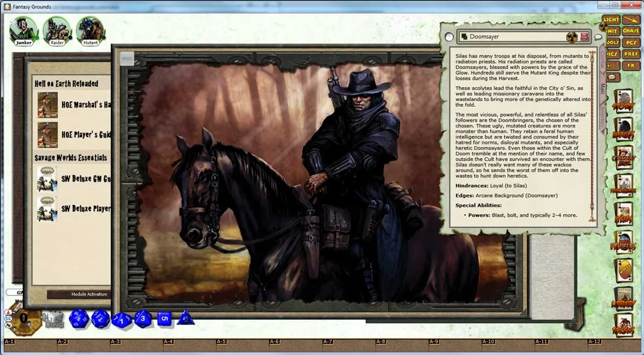Click the Savage Worlds Essentials heading
644x355 pixels.
(x=71, y=158)
